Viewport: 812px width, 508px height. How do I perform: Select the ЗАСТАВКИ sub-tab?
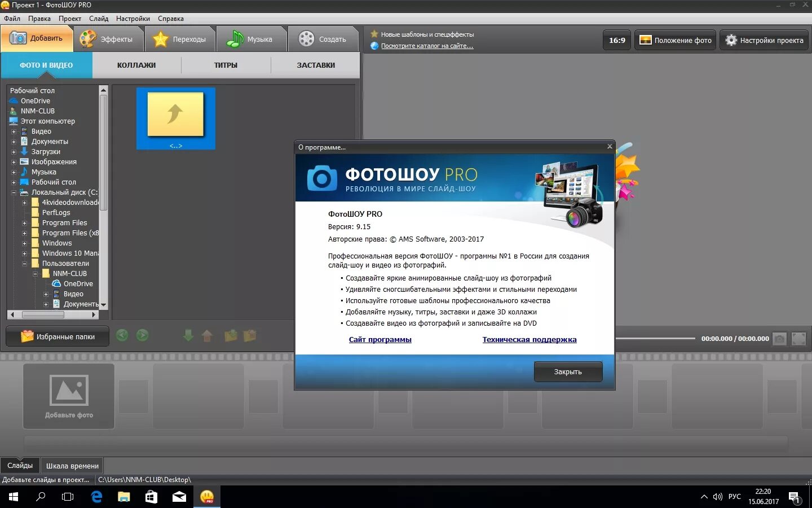coord(316,65)
